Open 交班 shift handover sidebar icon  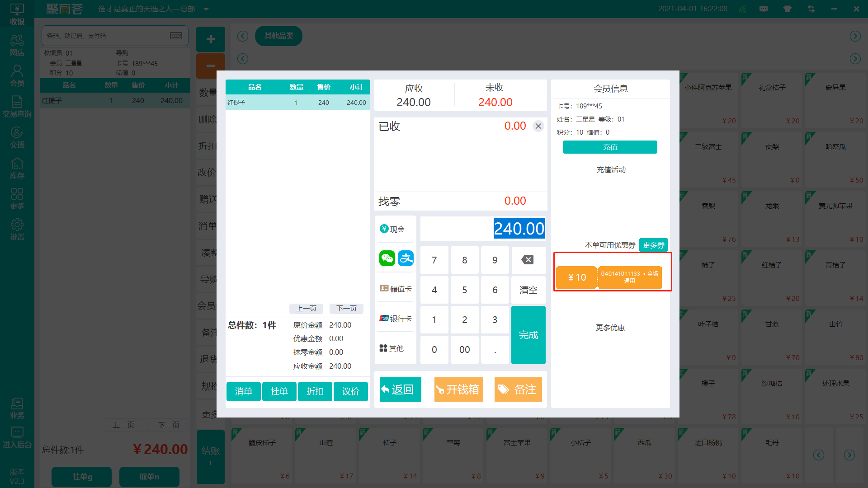[x=17, y=137]
